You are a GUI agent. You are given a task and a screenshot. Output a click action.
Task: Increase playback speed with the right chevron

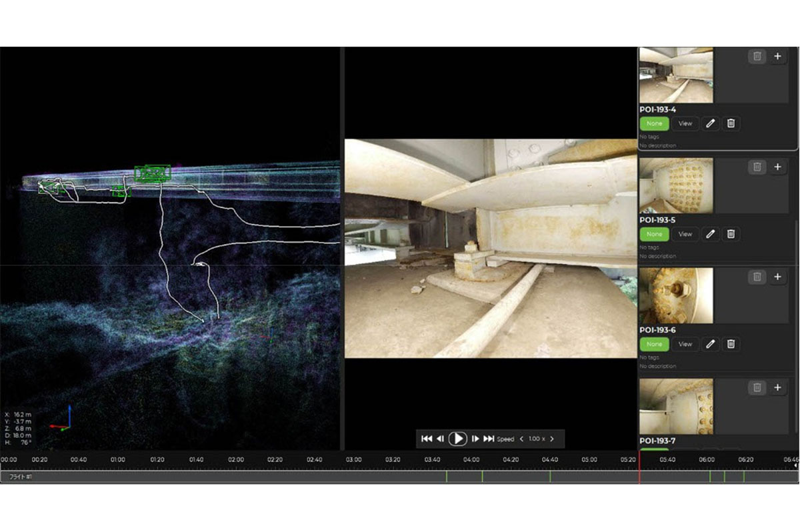(x=551, y=439)
